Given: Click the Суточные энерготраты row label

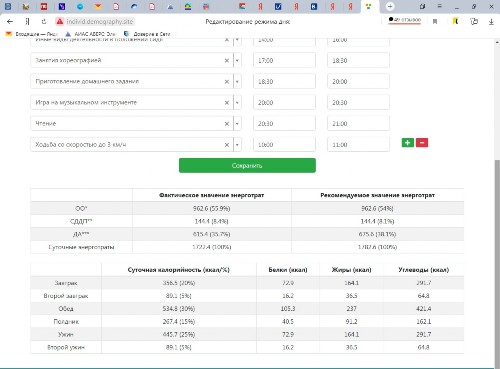Looking at the screenshot, I should tap(81, 247).
